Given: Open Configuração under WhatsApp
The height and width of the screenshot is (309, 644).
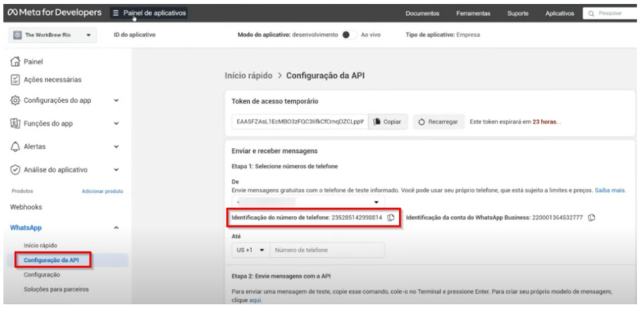Looking at the screenshot, I should point(42,275).
